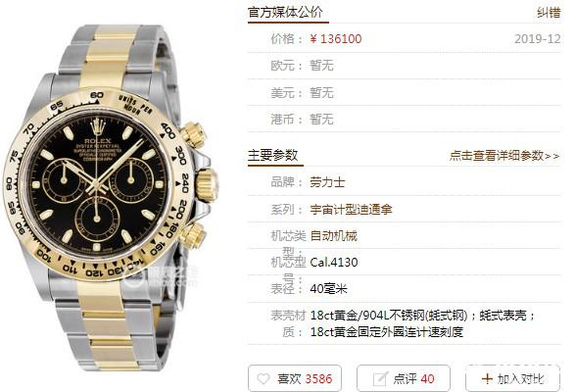This screenshot has width=575, height=392.
Task: Click the watermark logo on watch image
Action: click(162, 276)
